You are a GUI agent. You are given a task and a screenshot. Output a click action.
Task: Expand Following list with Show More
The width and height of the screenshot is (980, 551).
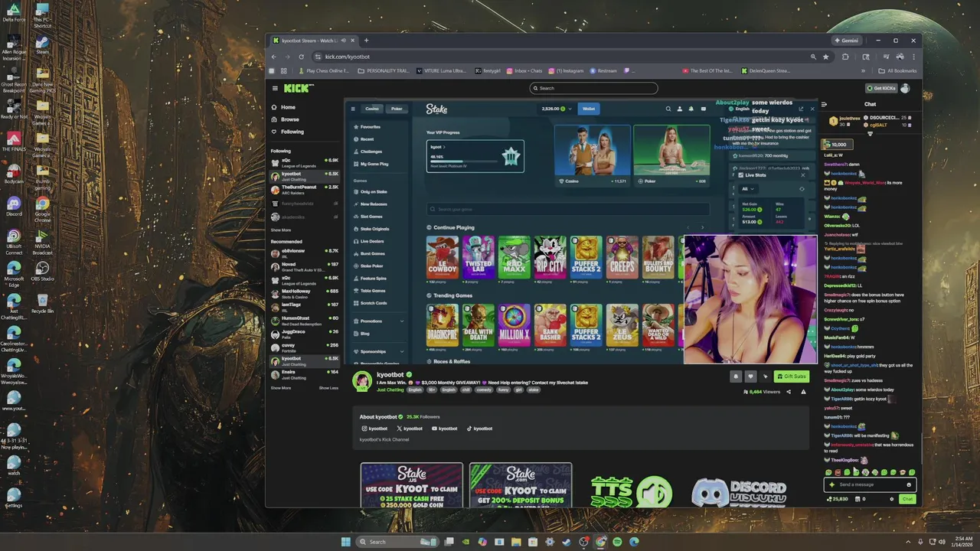281,230
